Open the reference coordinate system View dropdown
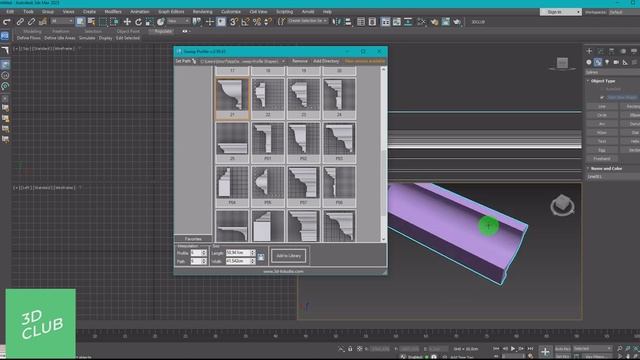 178,21
